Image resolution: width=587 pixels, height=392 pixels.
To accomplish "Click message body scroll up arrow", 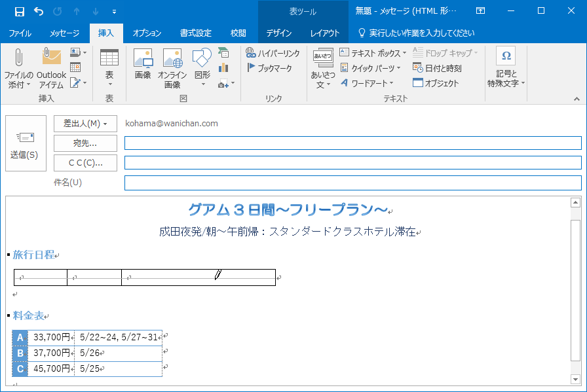I will click(575, 202).
